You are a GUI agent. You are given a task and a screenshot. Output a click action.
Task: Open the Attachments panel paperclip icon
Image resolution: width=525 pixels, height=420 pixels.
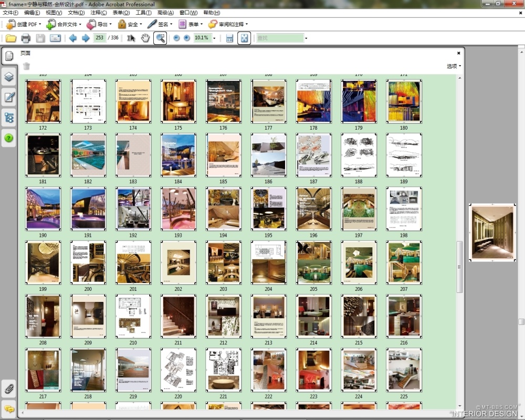point(9,389)
